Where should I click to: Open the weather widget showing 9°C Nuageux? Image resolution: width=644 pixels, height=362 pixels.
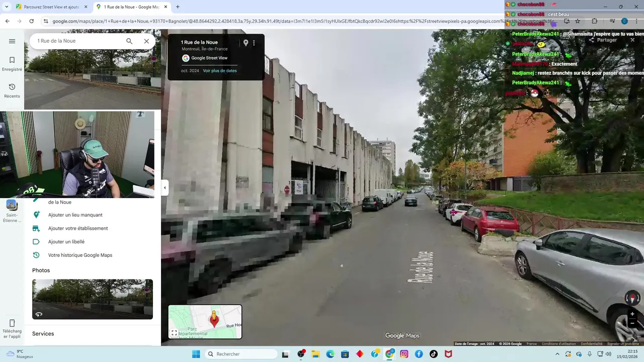[x=19, y=354]
